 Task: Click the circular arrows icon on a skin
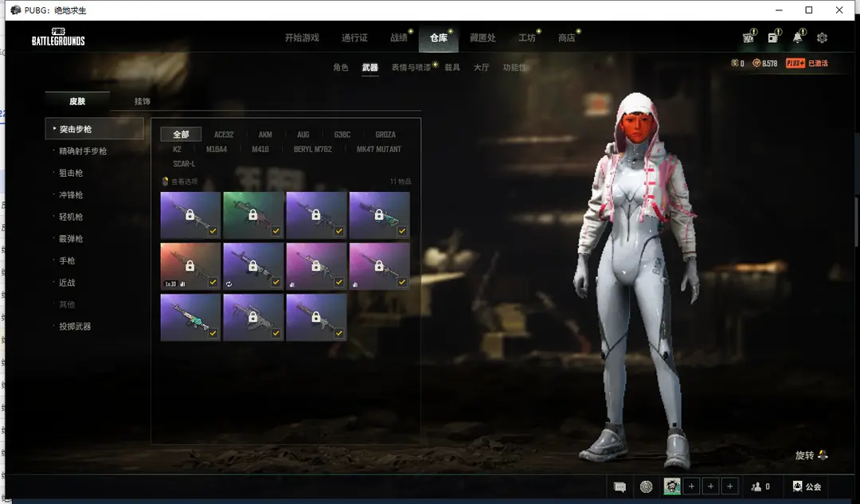229,284
